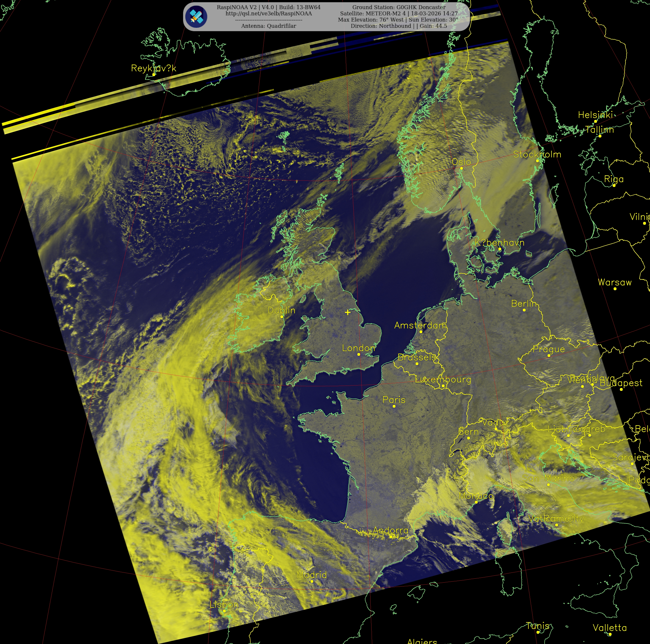Click the Warsaw city label
This screenshot has height=644, width=650.
pyautogui.click(x=614, y=282)
